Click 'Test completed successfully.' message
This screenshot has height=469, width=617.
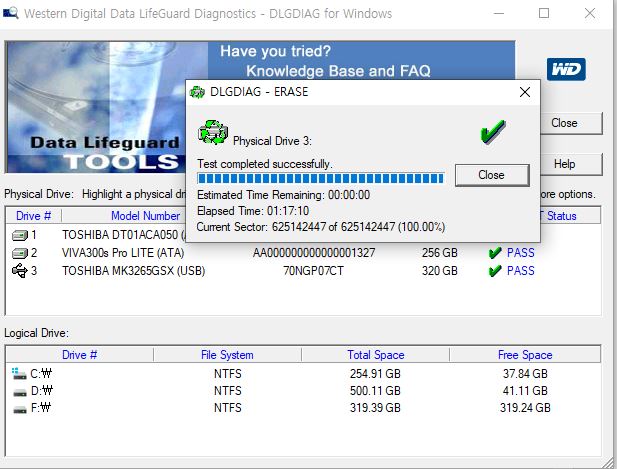[x=264, y=164]
